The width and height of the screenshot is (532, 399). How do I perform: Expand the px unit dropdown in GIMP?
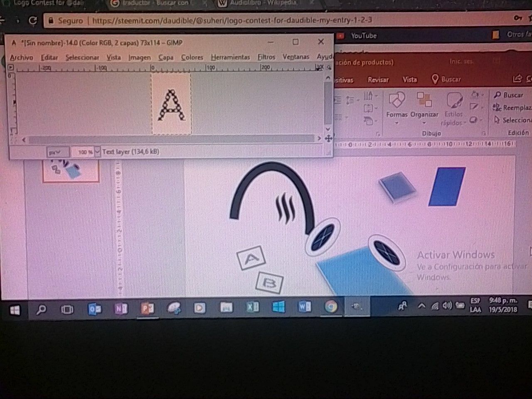58,153
